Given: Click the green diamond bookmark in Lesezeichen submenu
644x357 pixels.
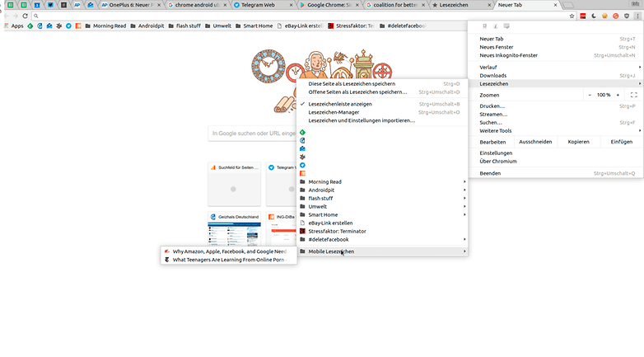Looking at the screenshot, I should pos(302,133).
